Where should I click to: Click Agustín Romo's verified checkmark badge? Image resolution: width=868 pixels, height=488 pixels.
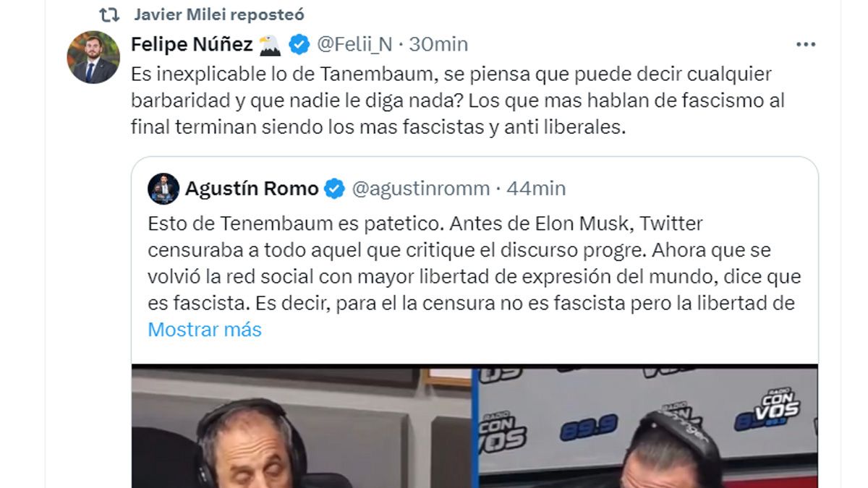click(x=334, y=189)
